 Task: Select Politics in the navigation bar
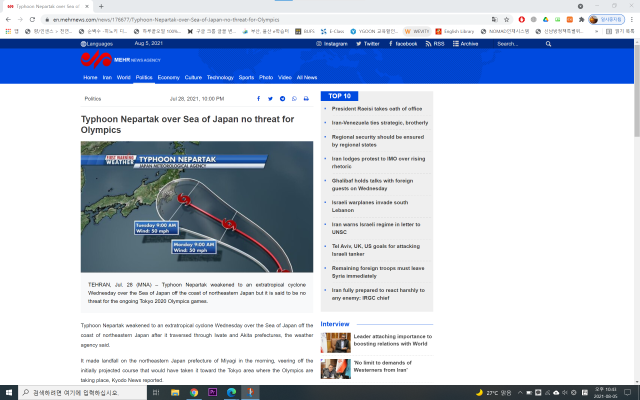coord(144,77)
